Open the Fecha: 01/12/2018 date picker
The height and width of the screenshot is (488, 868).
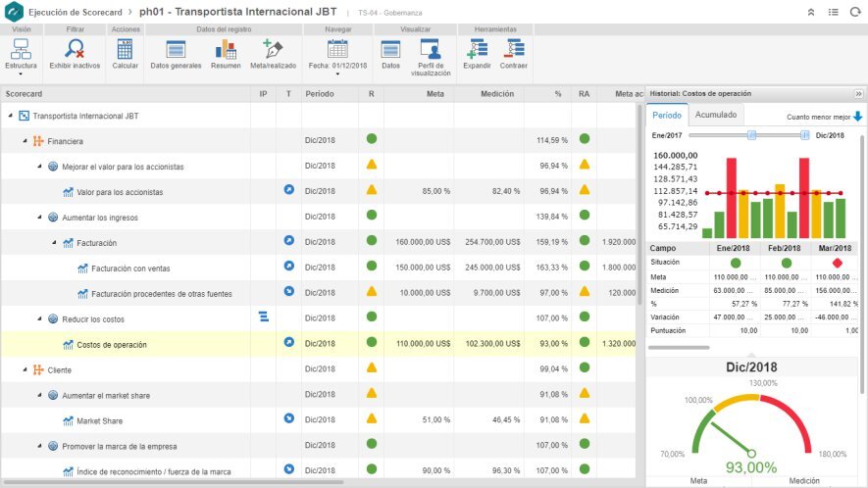pyautogui.click(x=337, y=51)
